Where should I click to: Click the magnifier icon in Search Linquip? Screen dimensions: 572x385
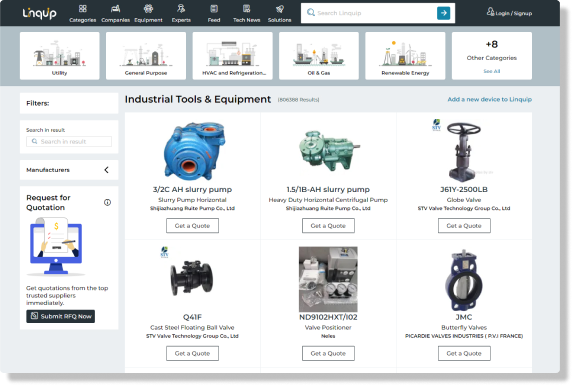311,13
